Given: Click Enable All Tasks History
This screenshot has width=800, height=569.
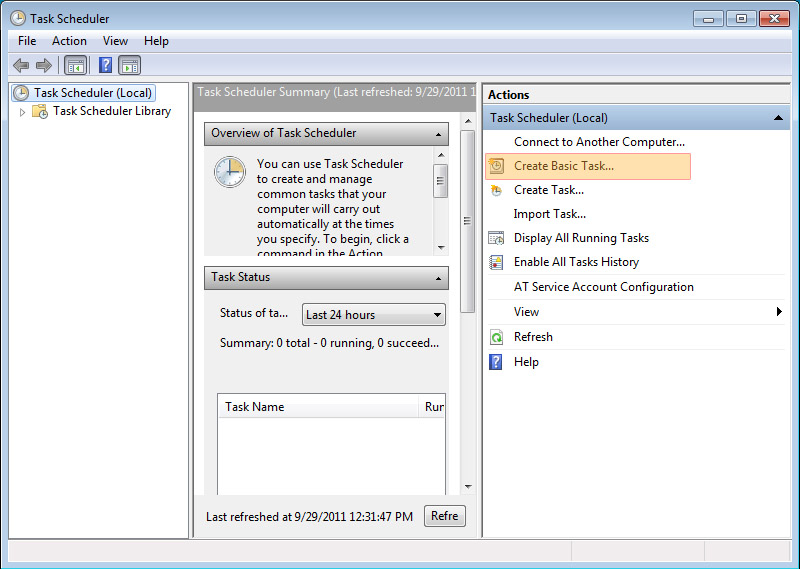Looking at the screenshot, I should [577, 262].
